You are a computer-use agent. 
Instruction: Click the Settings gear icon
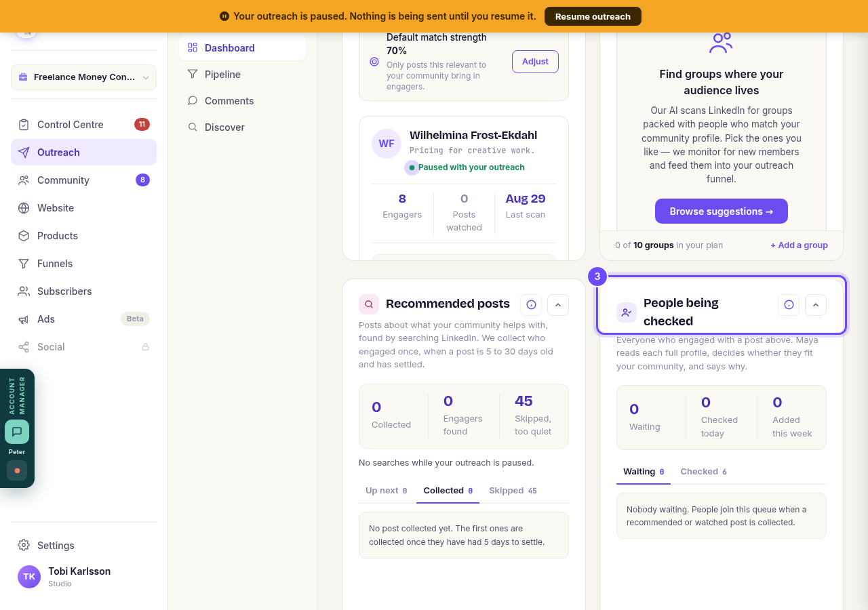[24, 546]
